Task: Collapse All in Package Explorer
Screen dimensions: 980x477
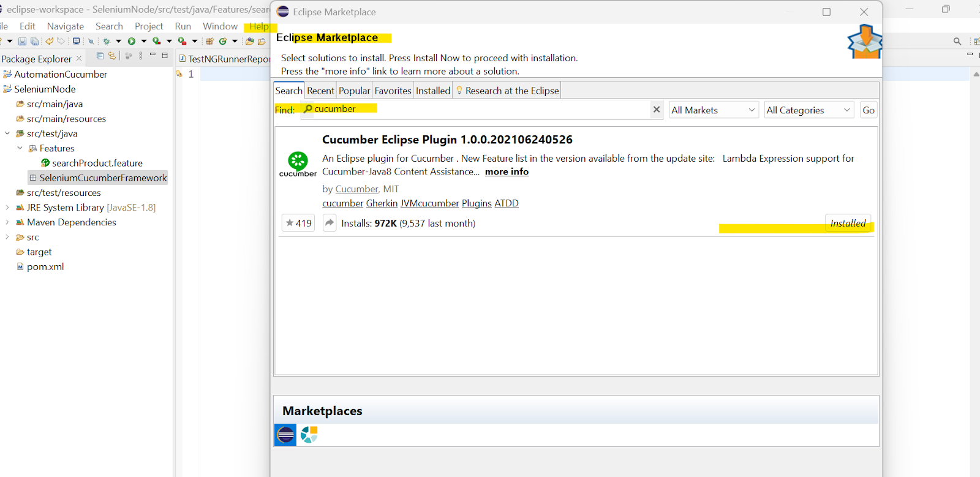Action: tap(100, 56)
